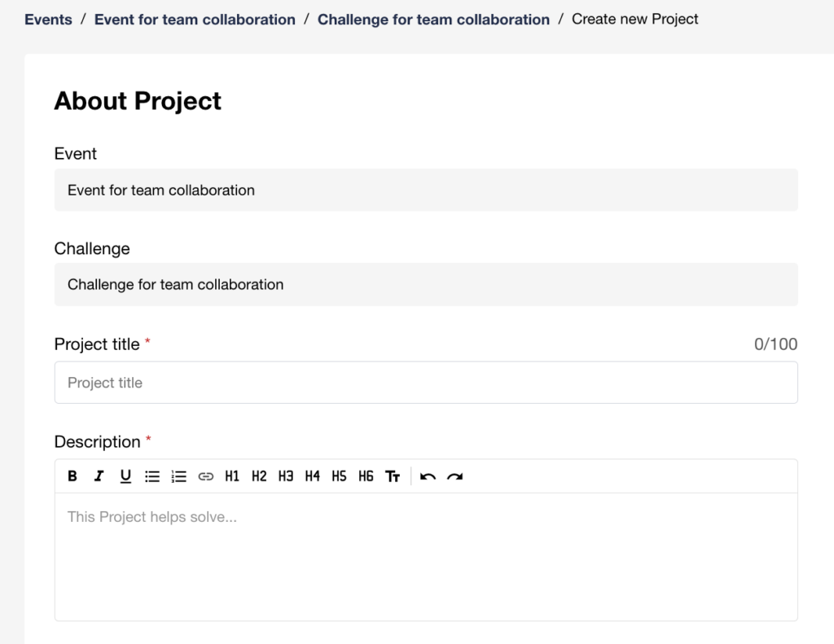The height and width of the screenshot is (644, 834).
Task: Go to Events breadcrumb link
Action: 48,19
